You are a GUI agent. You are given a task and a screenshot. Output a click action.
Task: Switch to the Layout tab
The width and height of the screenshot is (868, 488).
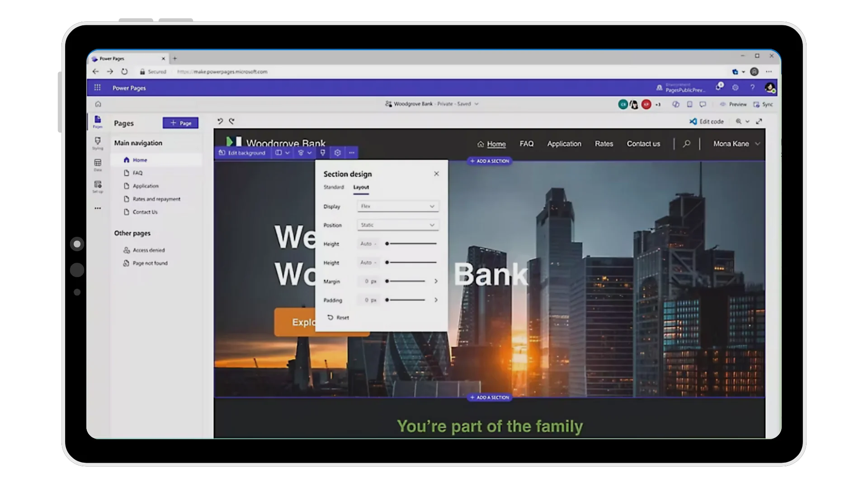(x=361, y=187)
